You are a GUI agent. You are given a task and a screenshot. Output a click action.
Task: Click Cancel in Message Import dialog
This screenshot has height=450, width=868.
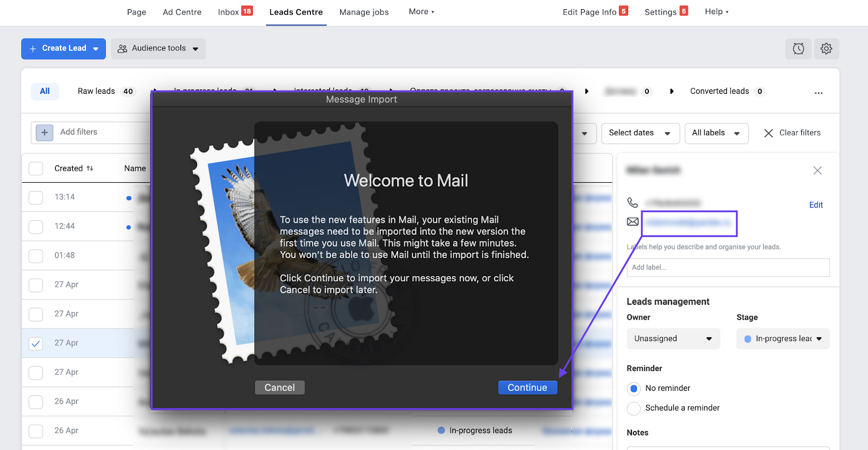pos(279,388)
